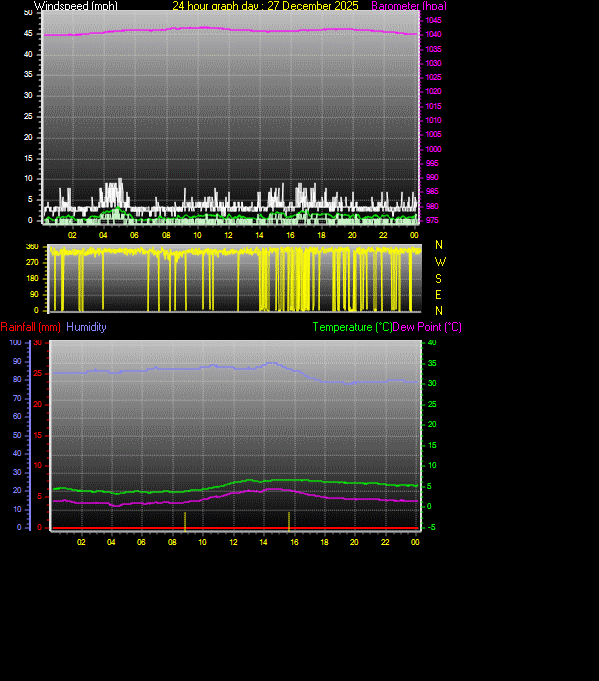This screenshot has width=599, height=681.
Task: Click yellow marker near hour 09 on rainfall graph
Action: point(185,521)
